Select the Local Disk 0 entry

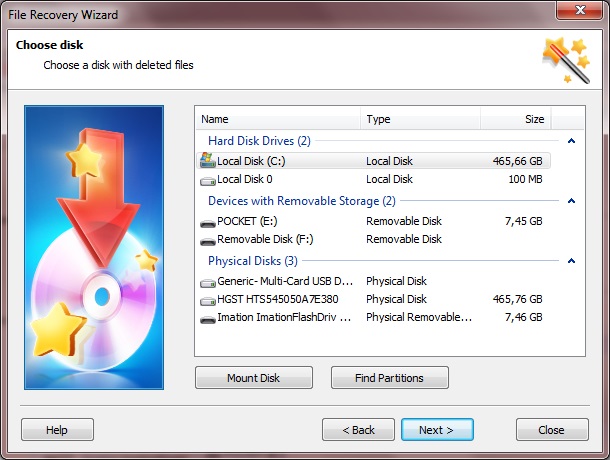(x=245, y=179)
